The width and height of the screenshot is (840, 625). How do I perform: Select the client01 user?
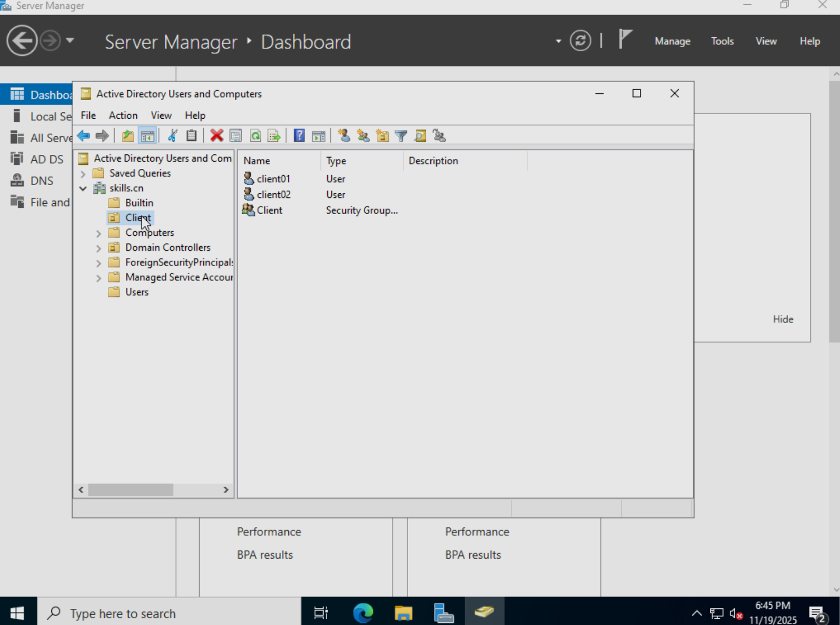pos(273,179)
